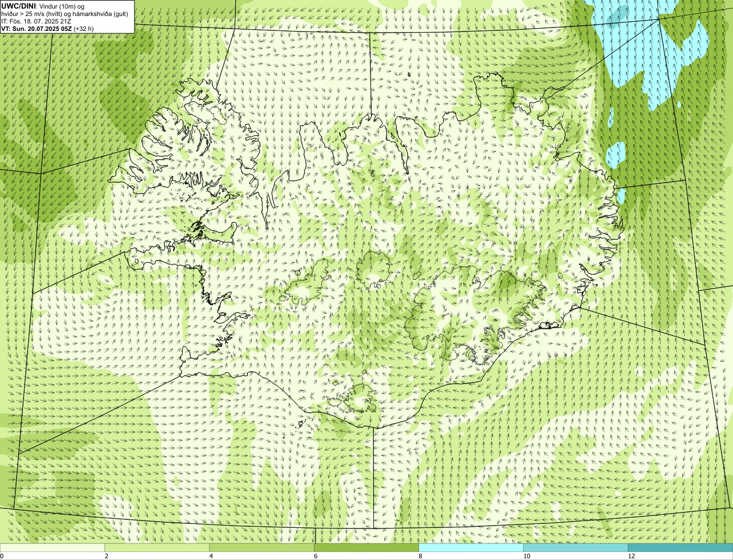Click the legend scale label '8'

420,556
